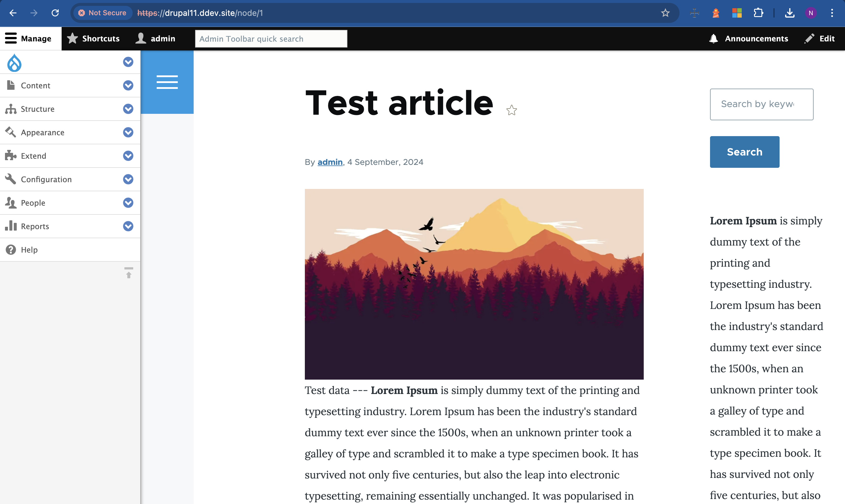The height and width of the screenshot is (504, 845).
Task: Expand the Structure submenu chevron
Action: [x=128, y=109]
